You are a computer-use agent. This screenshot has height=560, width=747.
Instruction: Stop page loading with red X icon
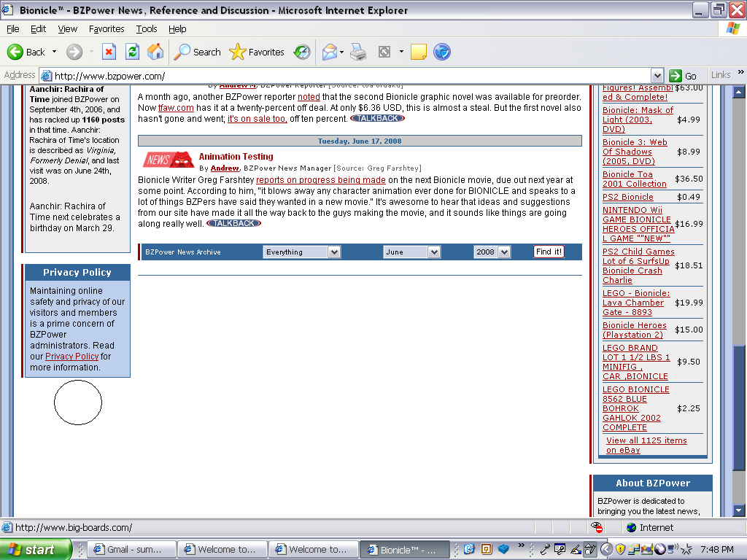(109, 52)
